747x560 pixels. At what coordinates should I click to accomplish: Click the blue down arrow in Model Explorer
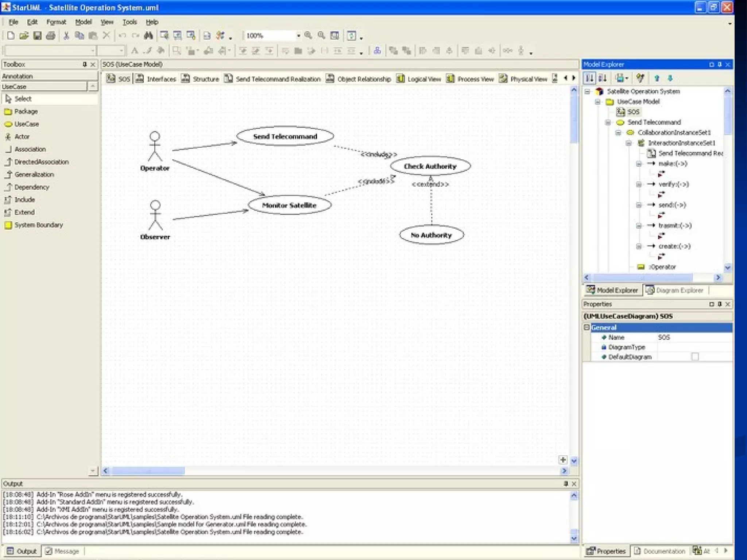click(x=670, y=78)
